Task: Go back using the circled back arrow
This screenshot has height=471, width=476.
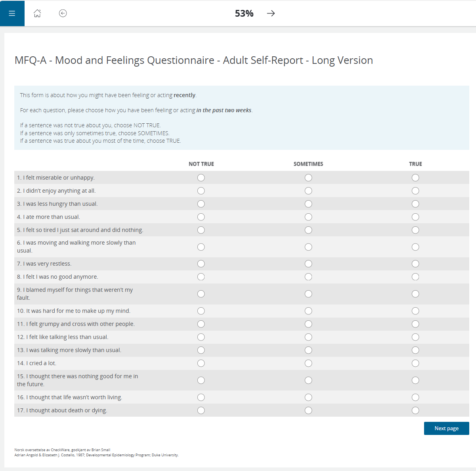Action: click(63, 13)
